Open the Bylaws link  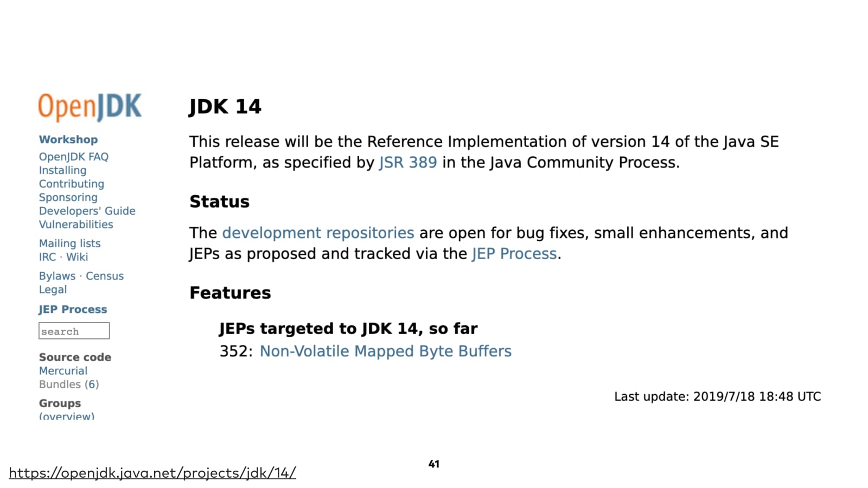tap(57, 276)
